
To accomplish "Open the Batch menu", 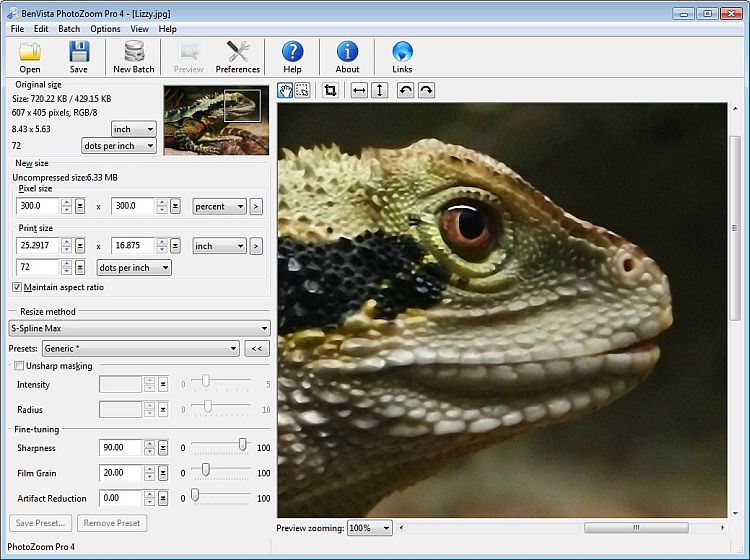I will pos(69,29).
